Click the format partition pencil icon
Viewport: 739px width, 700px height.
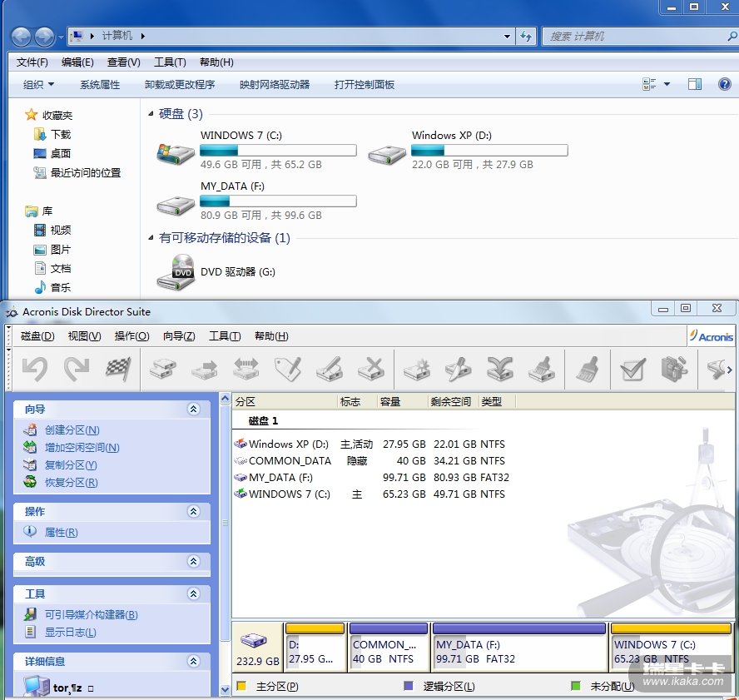(329, 369)
